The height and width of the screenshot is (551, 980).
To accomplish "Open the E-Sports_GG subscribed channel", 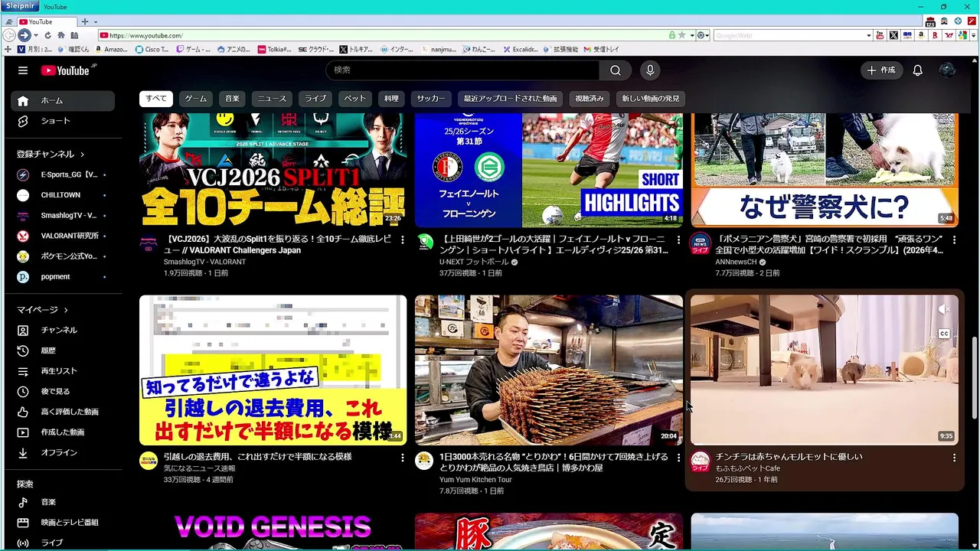I will (63, 174).
